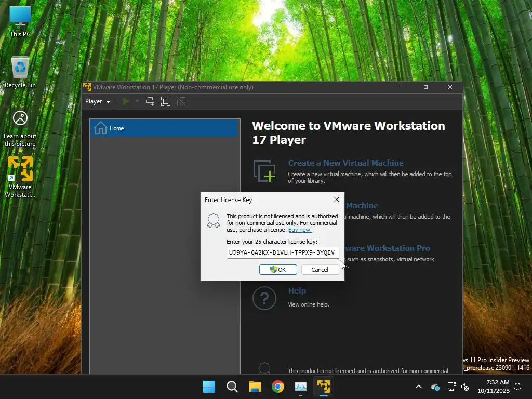532x399 pixels.
Task: Confirm the license key with OK
Action: (x=278, y=270)
